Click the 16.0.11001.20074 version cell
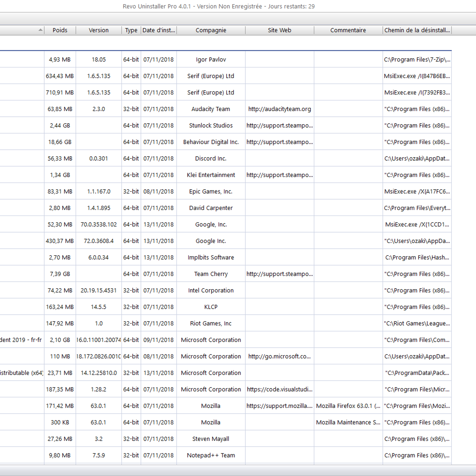 click(x=99, y=340)
